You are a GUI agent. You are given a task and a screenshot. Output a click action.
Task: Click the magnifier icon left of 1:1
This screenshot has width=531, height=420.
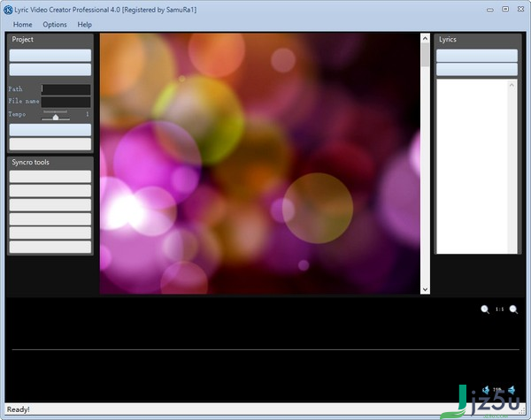[x=485, y=309]
